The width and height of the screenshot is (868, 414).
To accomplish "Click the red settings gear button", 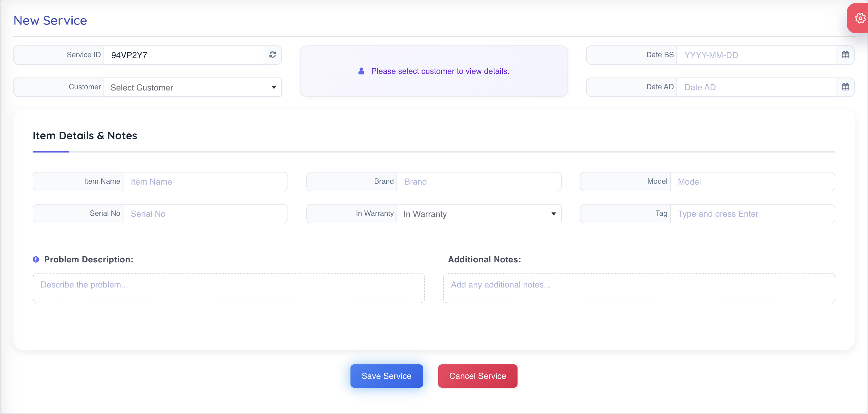I will [x=860, y=18].
